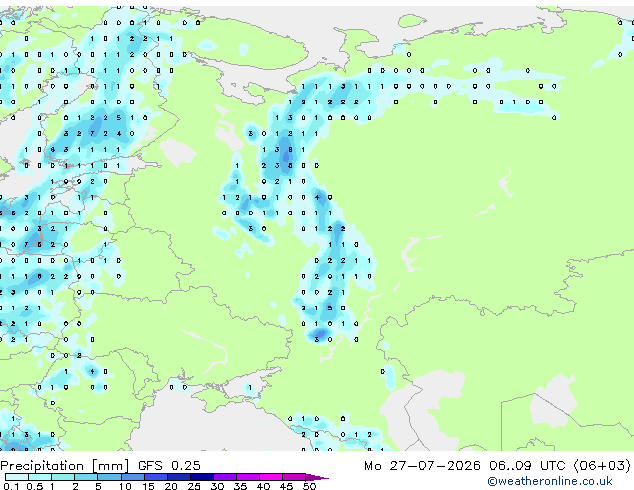
Task: Click the '0.5' legend scale label
Action: pos(35,486)
